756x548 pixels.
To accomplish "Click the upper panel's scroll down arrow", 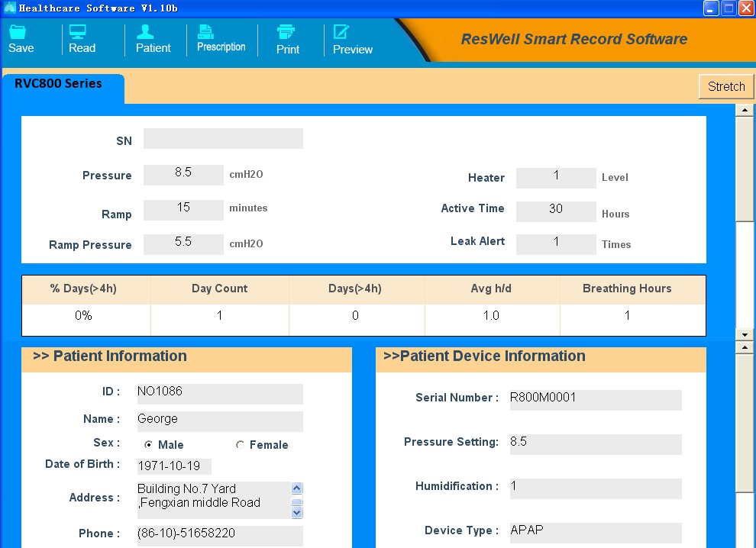I will (745, 334).
